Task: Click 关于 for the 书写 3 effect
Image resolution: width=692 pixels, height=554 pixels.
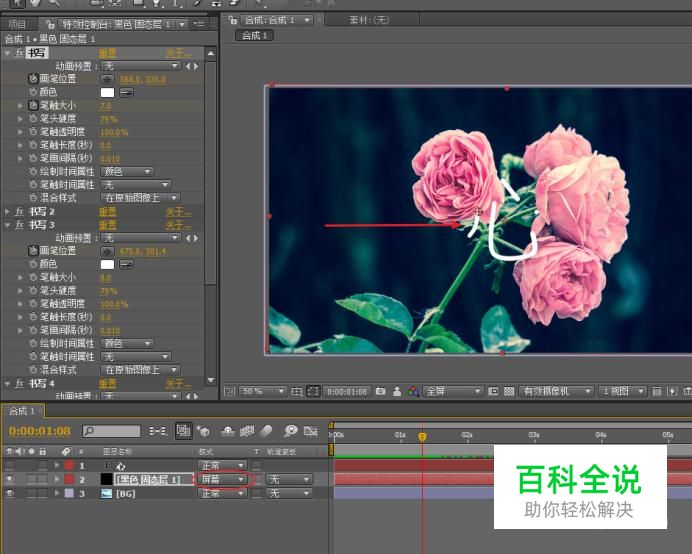Action: pyautogui.click(x=178, y=226)
